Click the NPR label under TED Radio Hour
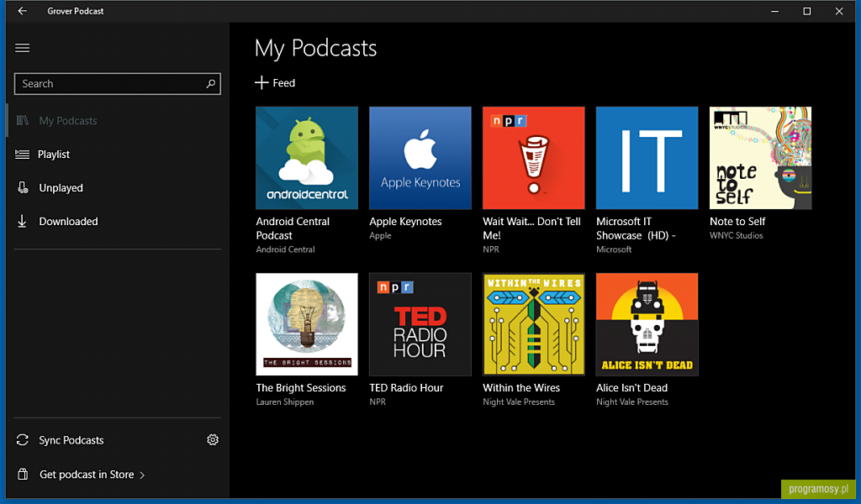This screenshot has height=504, width=861. (378, 402)
